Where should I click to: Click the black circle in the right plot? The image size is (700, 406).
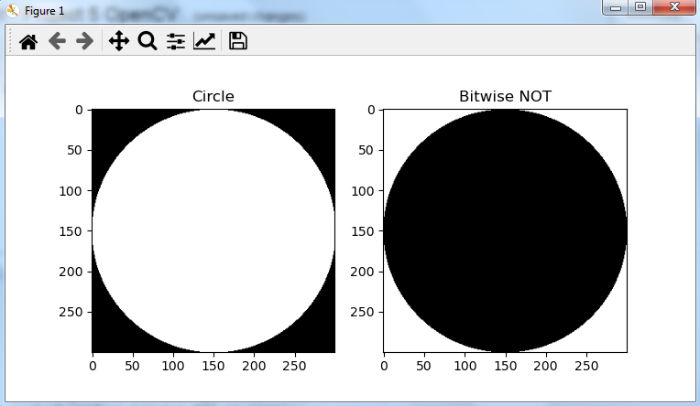pyautogui.click(x=505, y=231)
